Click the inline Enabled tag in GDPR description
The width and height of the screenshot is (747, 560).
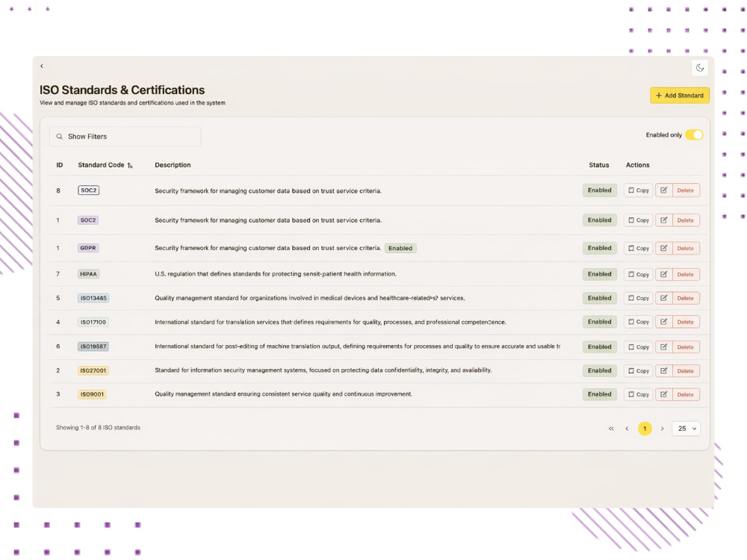point(400,249)
